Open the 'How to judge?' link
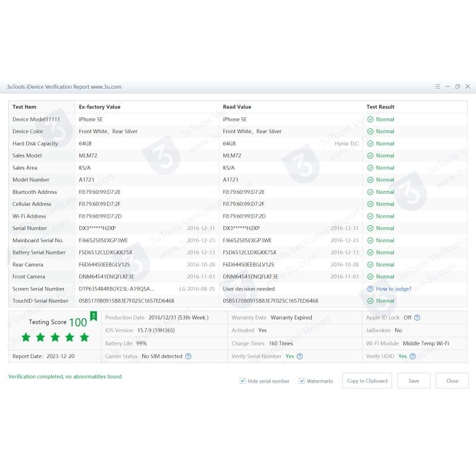Image resolution: width=476 pixels, height=476 pixels. click(393, 289)
